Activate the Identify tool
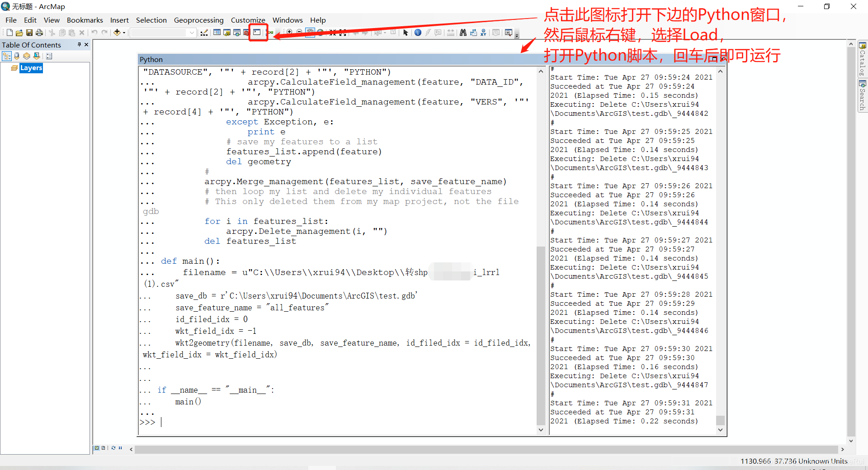 pos(418,33)
